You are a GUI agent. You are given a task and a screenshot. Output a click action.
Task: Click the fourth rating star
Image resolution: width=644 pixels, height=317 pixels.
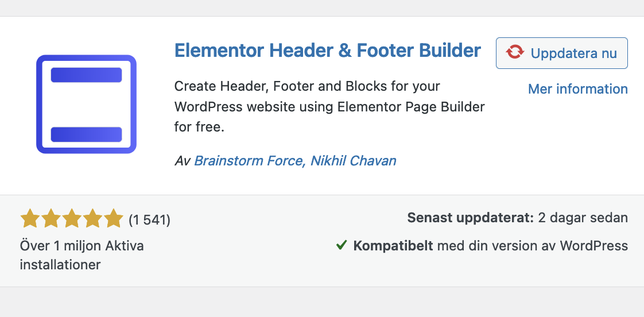click(93, 219)
